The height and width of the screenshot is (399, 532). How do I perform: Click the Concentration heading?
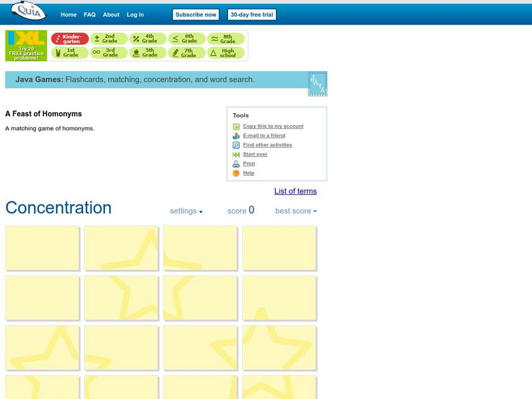coord(59,207)
